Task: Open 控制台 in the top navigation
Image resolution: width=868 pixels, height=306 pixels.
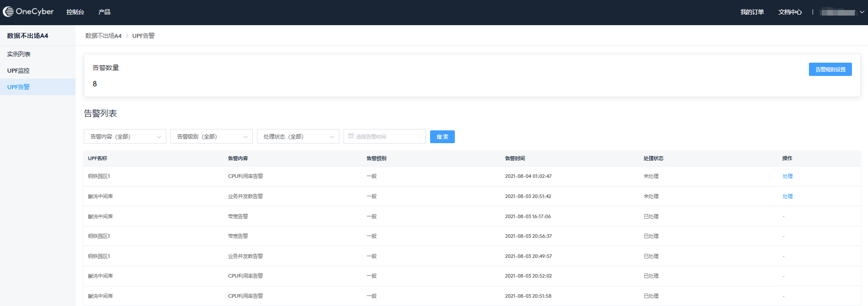Action: [75, 12]
